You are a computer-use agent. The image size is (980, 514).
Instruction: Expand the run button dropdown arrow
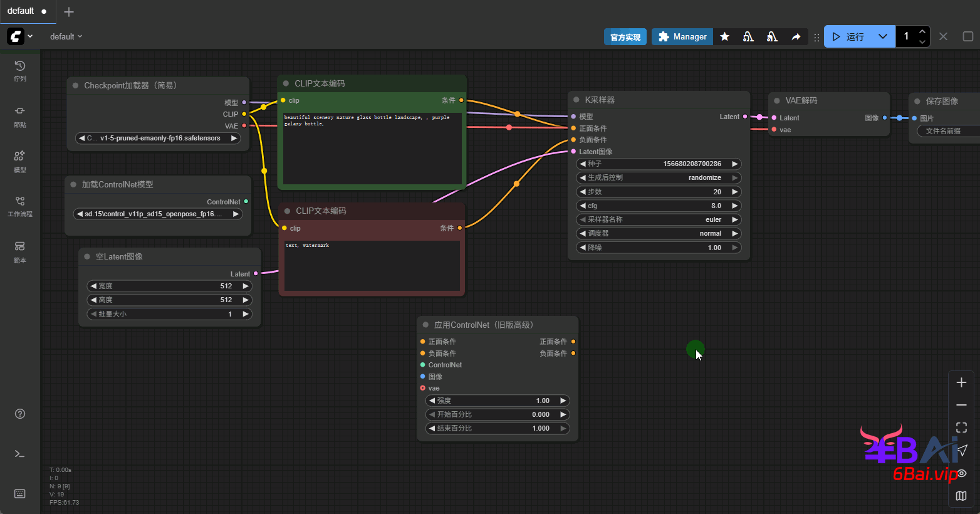pos(882,37)
